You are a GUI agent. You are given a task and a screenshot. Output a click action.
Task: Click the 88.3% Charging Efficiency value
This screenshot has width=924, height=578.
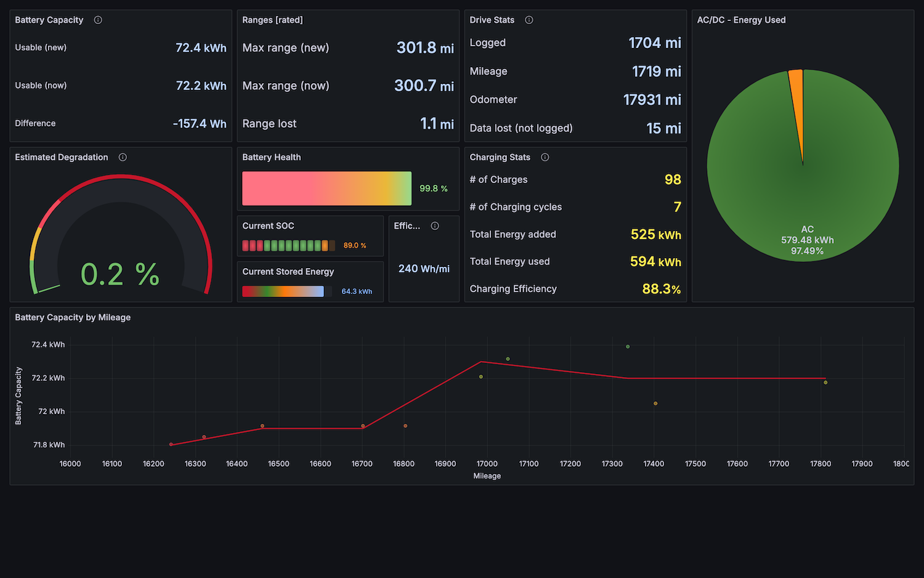point(661,289)
